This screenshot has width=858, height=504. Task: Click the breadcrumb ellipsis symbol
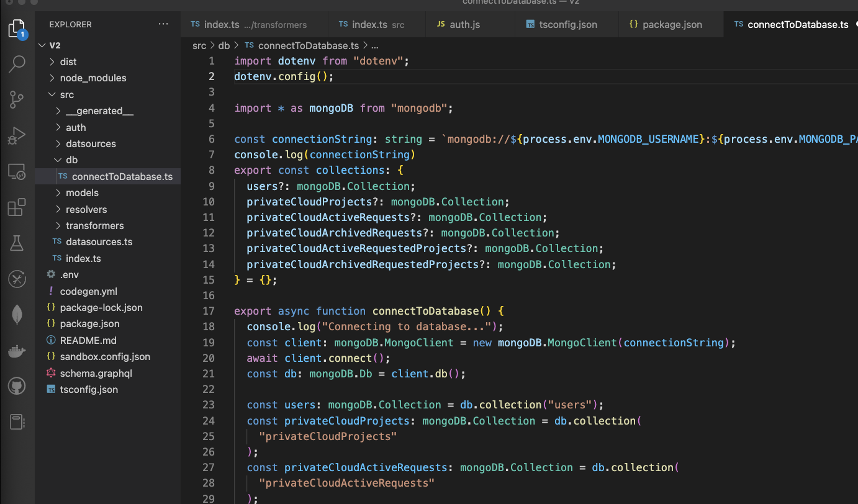tap(375, 45)
